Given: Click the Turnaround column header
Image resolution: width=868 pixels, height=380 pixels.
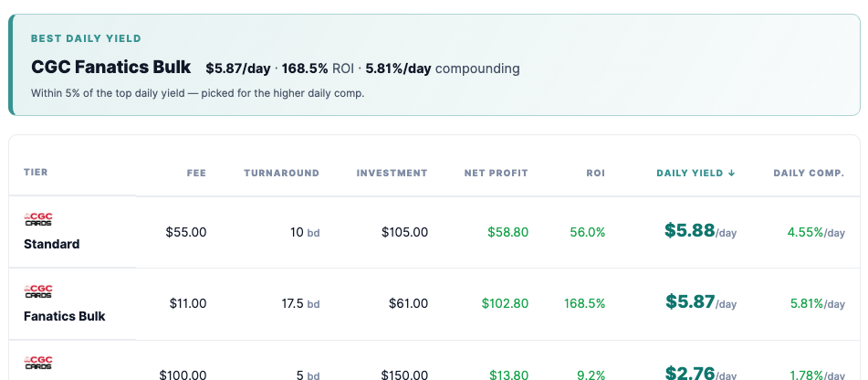Looking at the screenshot, I should coord(282,173).
